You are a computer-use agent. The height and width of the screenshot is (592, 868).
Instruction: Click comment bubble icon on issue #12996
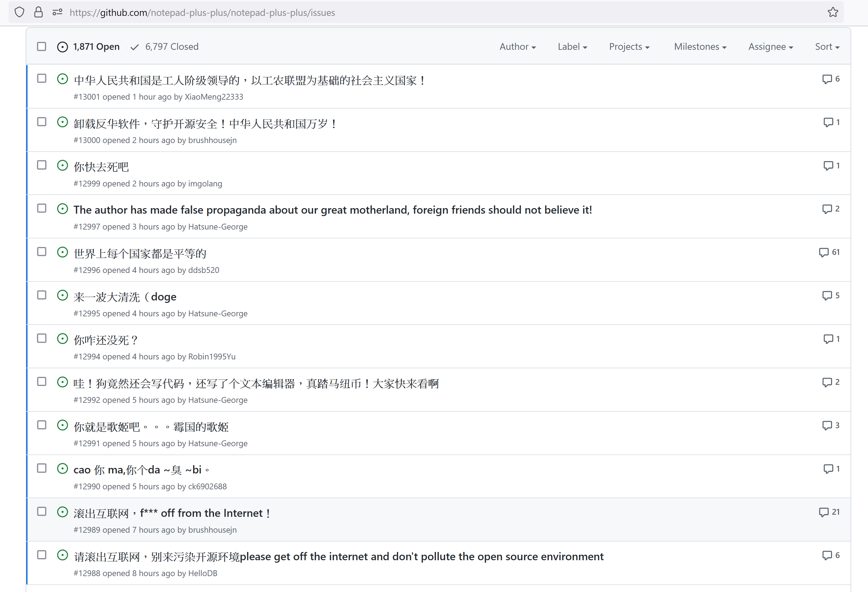(824, 252)
